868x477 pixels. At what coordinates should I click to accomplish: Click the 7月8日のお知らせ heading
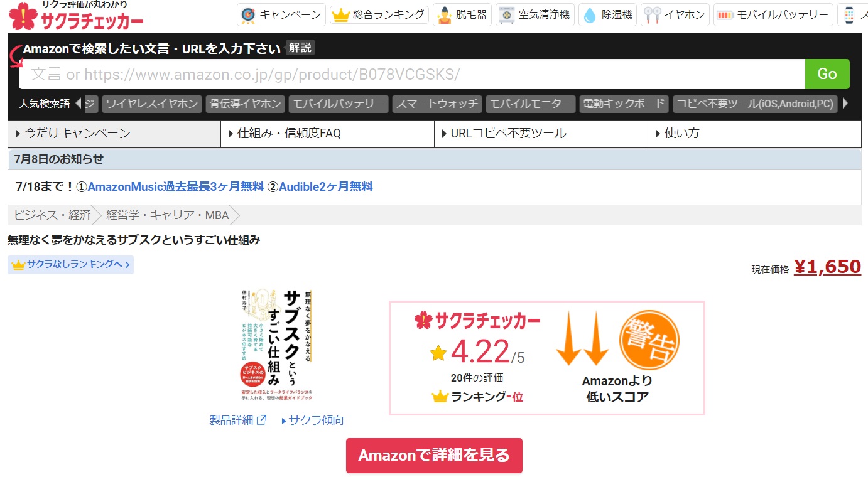(x=59, y=159)
